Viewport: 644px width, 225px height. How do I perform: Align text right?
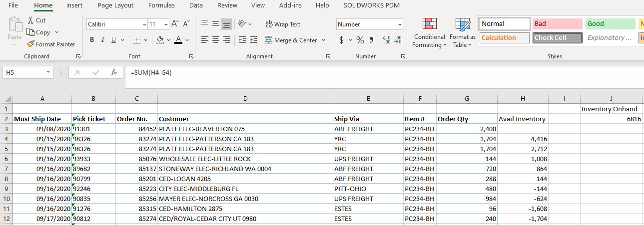click(x=227, y=40)
